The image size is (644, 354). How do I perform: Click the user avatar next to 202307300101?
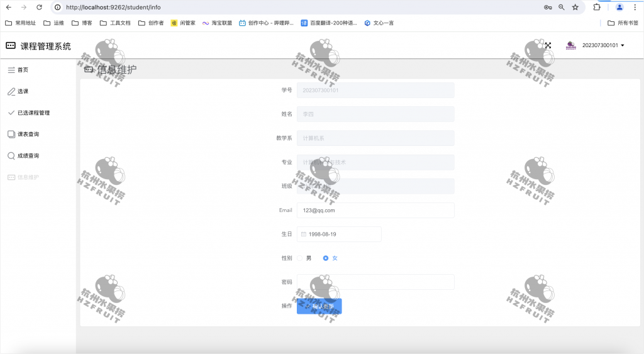[571, 45]
